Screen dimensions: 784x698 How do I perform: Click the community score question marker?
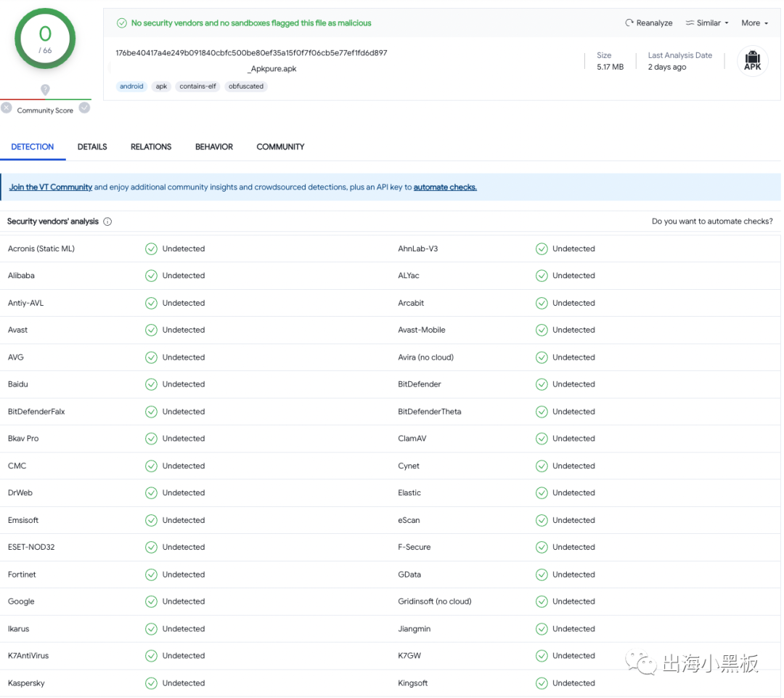pos(45,89)
